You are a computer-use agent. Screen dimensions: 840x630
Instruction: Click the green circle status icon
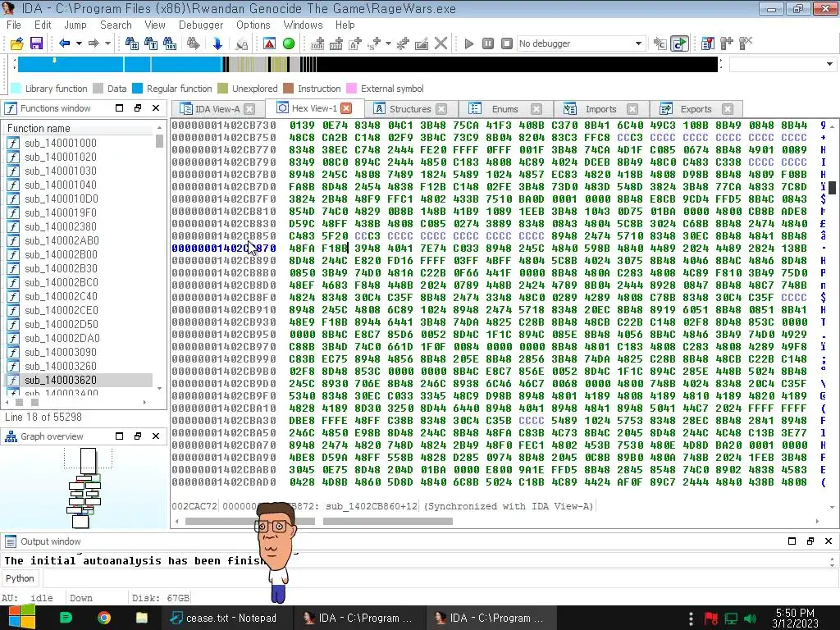(289, 43)
